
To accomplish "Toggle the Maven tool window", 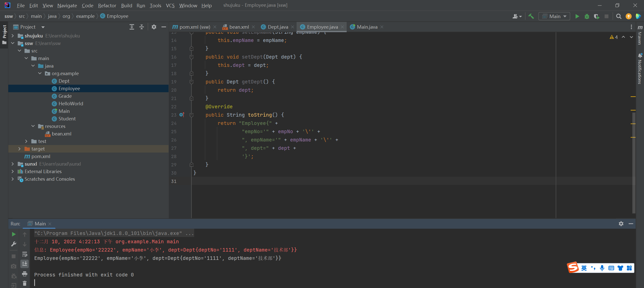I will point(640,35).
